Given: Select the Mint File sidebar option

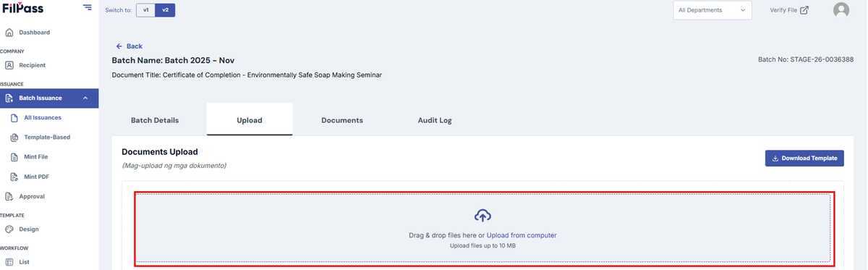Looking at the screenshot, I should (x=36, y=157).
